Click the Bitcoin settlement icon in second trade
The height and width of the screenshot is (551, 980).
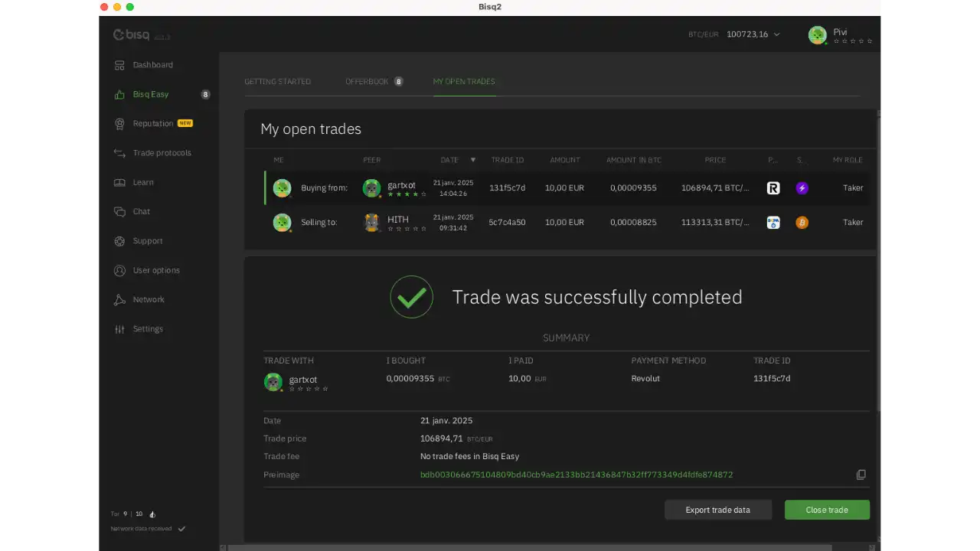coord(802,223)
